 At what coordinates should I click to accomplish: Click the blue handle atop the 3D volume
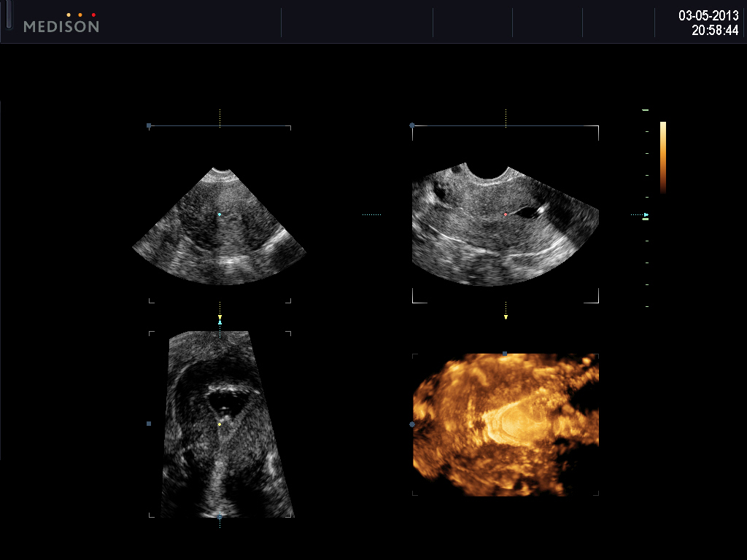[505, 354]
